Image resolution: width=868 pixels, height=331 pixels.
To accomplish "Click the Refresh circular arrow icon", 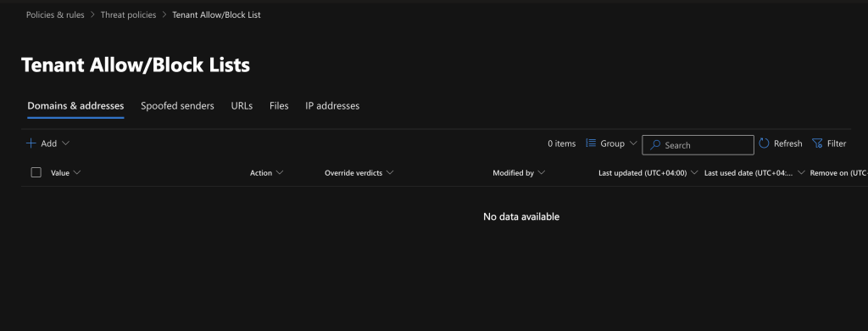I will [x=764, y=143].
